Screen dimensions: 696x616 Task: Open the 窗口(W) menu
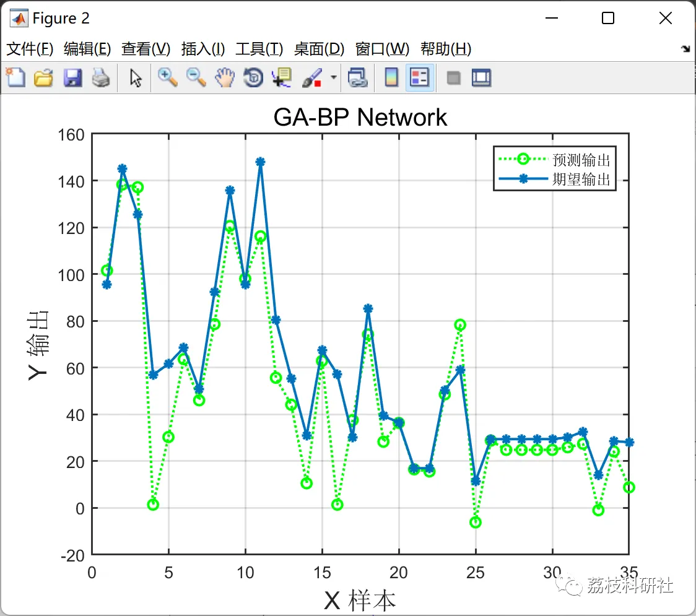[382, 48]
